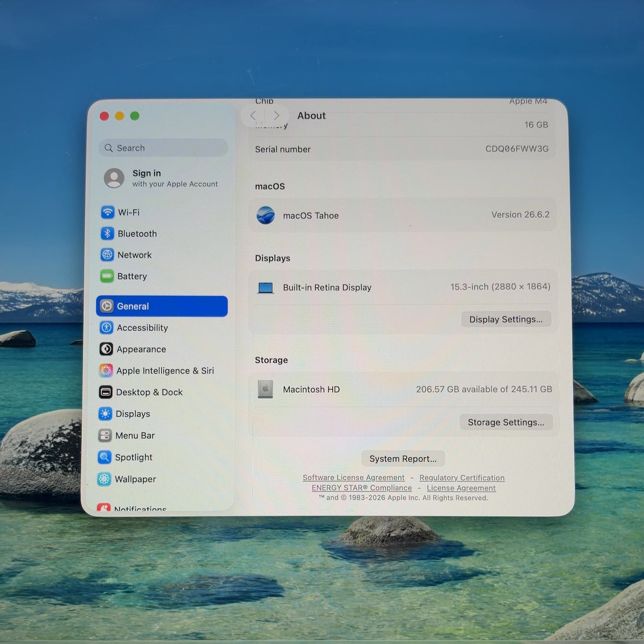Click the Serial number label
644x644 pixels.
pos(283,149)
